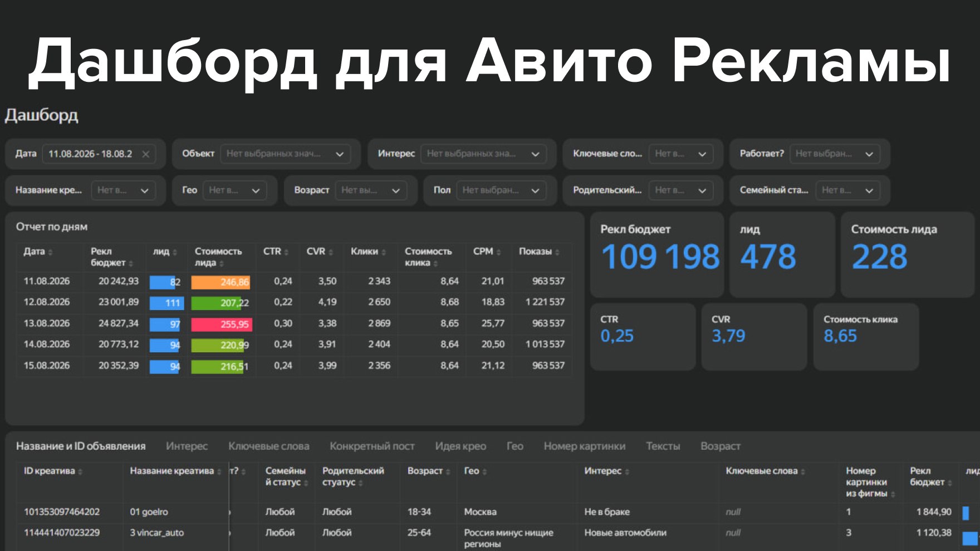
Task: Sort creatives table by Интерес column
Action: [607, 471]
